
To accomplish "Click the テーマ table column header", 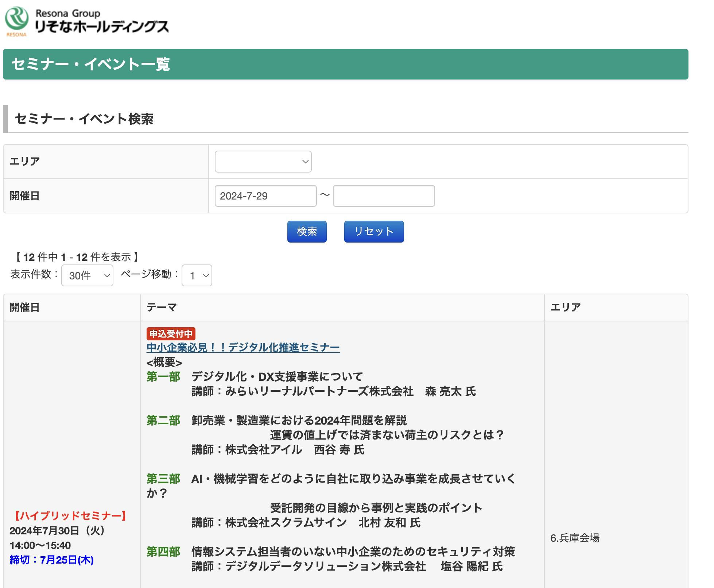I will point(162,307).
